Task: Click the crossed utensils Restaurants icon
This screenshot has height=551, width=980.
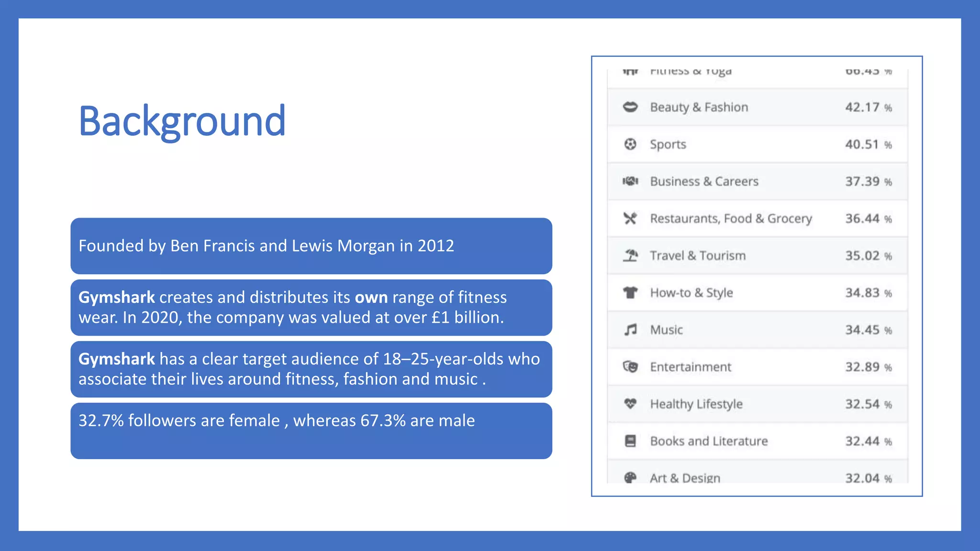Action: [630, 219]
